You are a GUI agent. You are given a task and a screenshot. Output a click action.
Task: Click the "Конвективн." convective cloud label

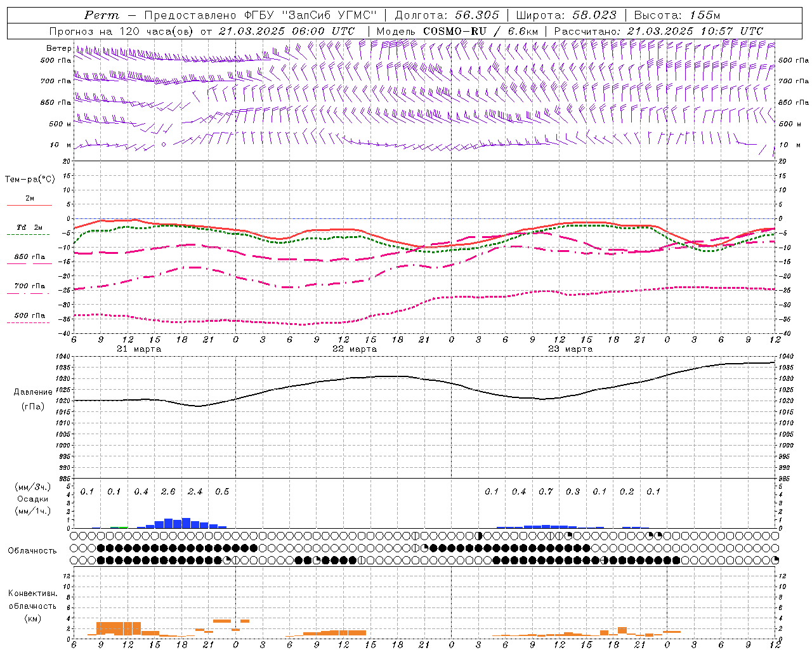(32, 594)
